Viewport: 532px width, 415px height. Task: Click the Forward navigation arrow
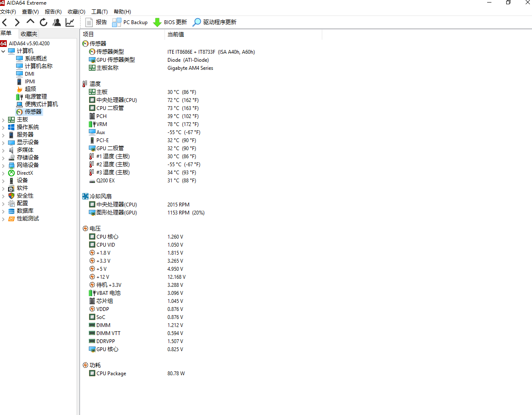tap(17, 22)
